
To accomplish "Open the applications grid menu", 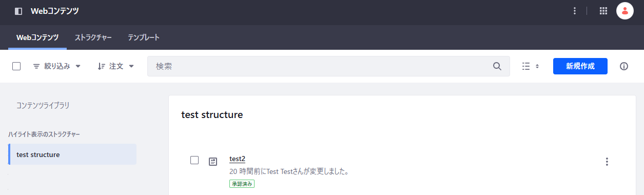I will click(x=603, y=11).
